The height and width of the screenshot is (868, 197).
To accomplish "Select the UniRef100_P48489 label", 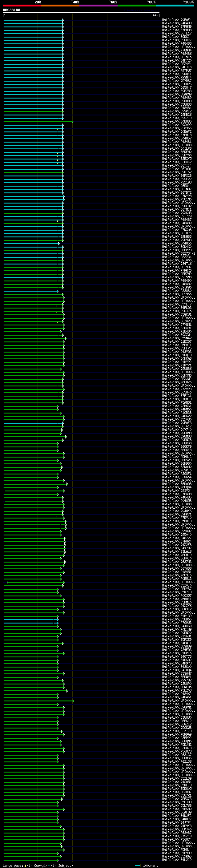I will [177, 98].
